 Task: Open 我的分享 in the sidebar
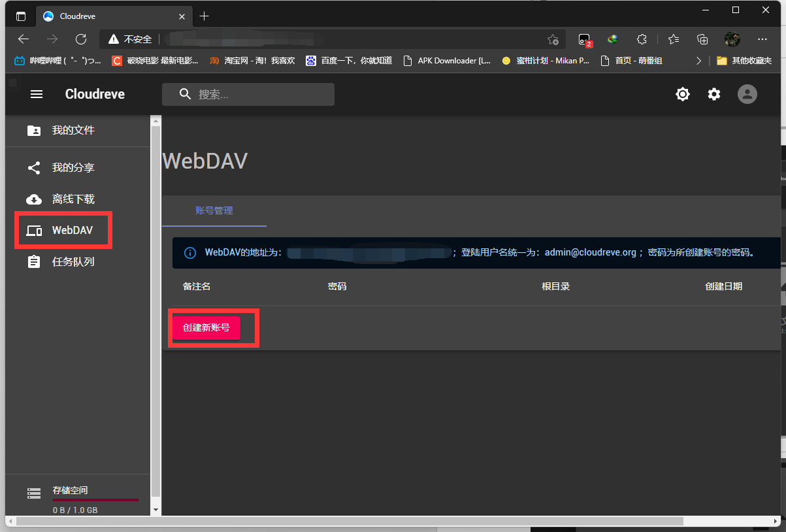pyautogui.click(x=78, y=168)
